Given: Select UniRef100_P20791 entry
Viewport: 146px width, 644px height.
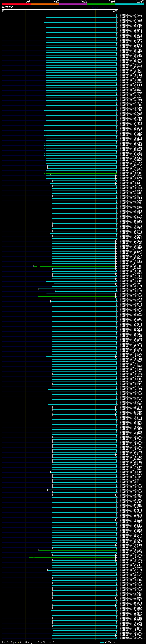Looking at the screenshot, I should point(131,175).
